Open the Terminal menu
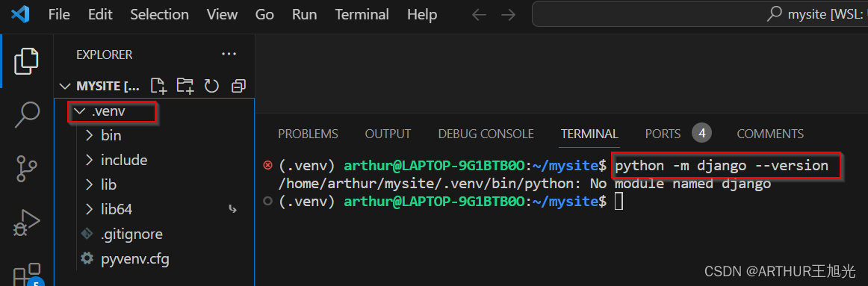This screenshot has width=868, height=286. click(362, 14)
